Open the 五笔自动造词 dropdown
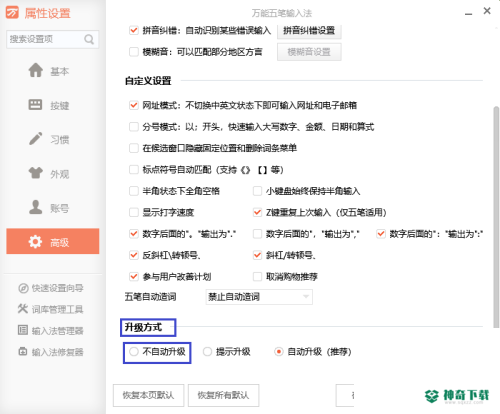 coord(259,297)
